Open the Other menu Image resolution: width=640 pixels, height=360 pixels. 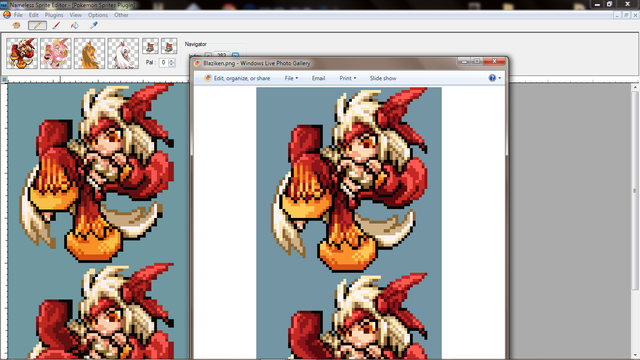click(121, 15)
